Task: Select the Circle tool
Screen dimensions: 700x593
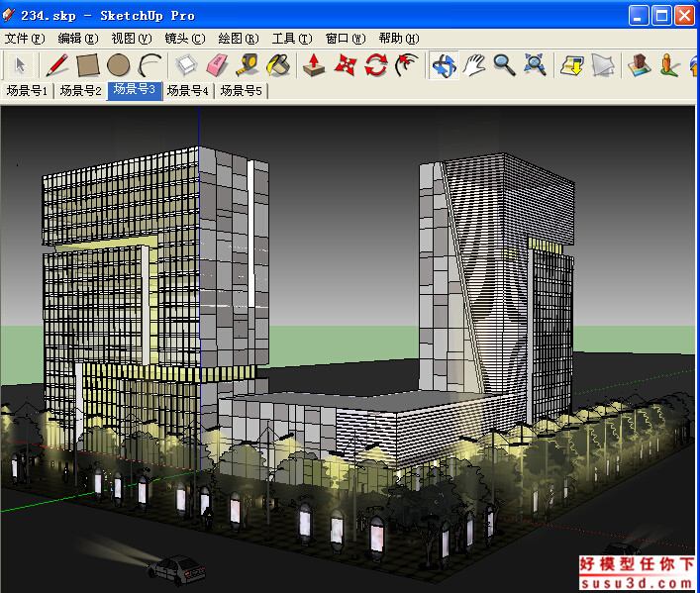Action: (118, 65)
